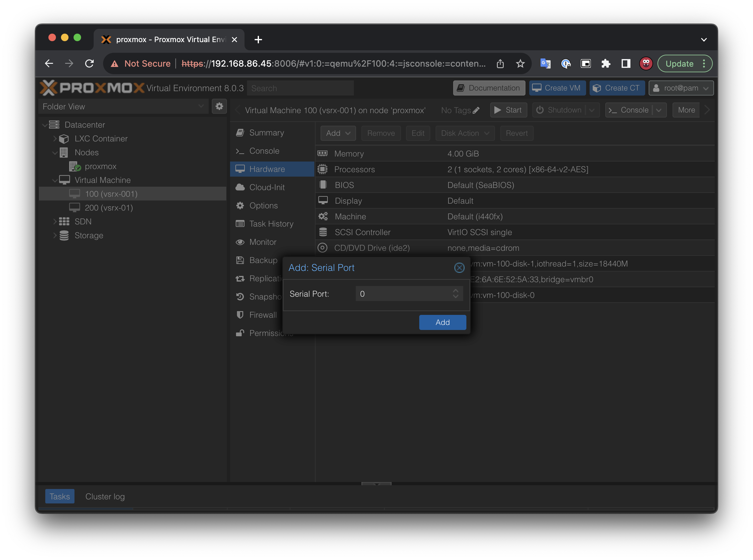The width and height of the screenshot is (753, 560).
Task: Open the Cloud-Init section
Action: (x=267, y=187)
